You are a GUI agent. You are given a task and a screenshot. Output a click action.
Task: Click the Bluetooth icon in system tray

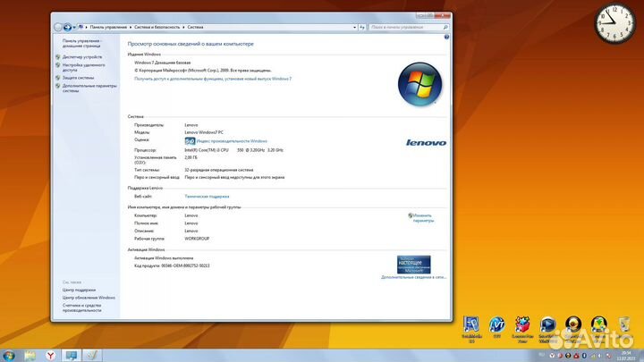click(x=584, y=356)
